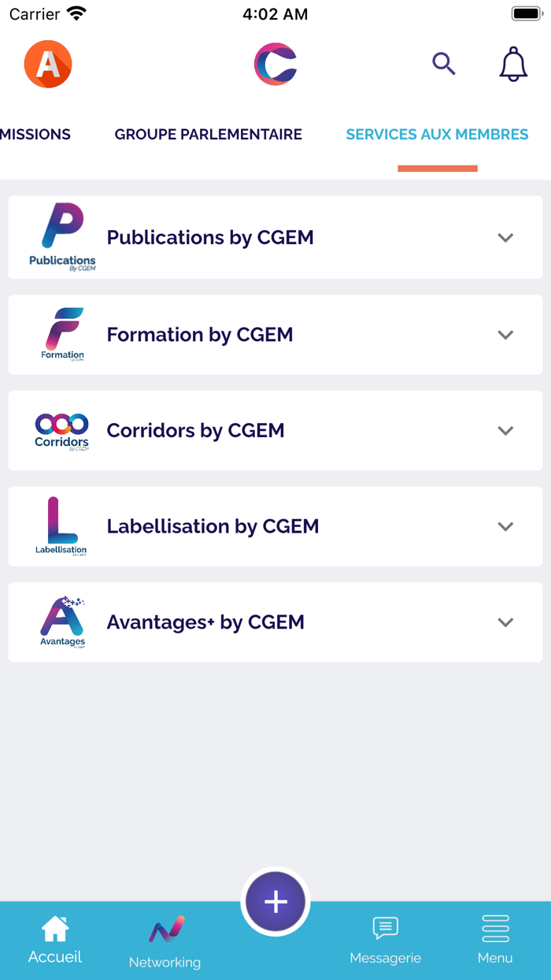Click the Avantages+ by CGEM logo
Screen dimensions: 551x980
(61, 622)
